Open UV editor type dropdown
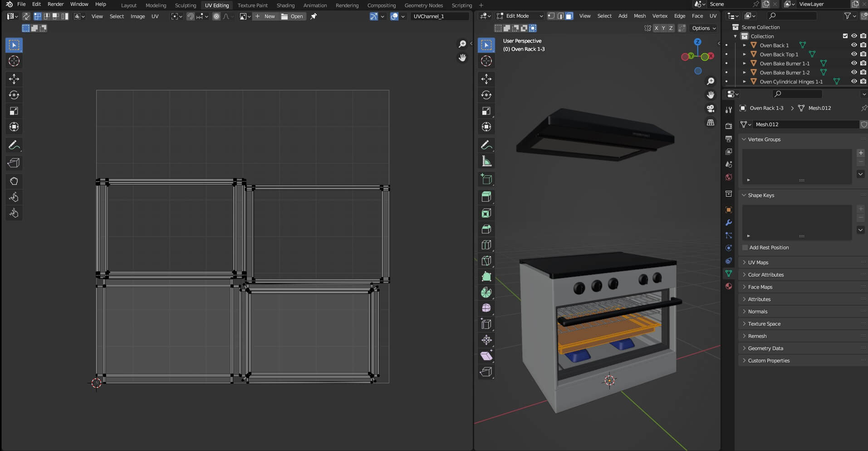 click(x=12, y=16)
